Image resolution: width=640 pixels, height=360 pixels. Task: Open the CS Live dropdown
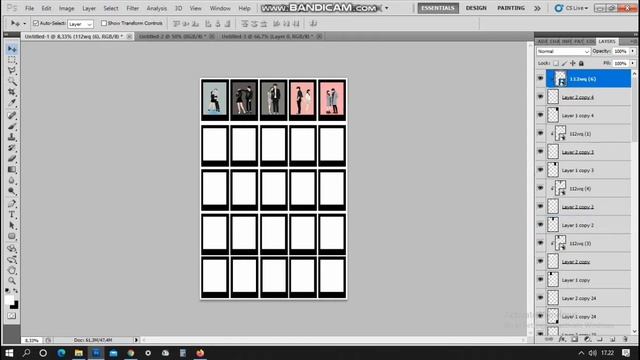coord(571,8)
